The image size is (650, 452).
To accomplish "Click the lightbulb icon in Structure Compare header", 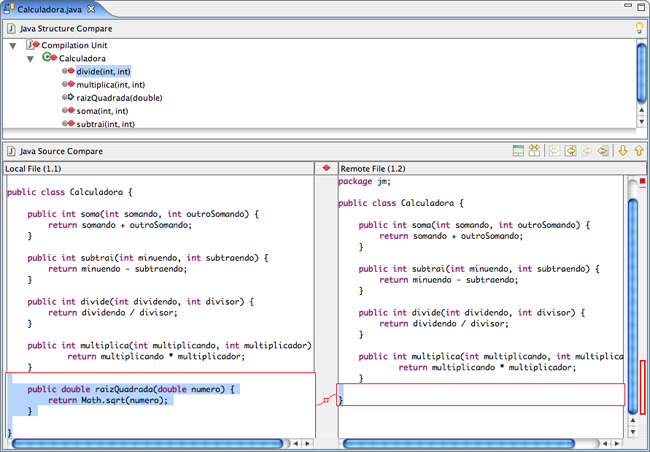I will 639,28.
